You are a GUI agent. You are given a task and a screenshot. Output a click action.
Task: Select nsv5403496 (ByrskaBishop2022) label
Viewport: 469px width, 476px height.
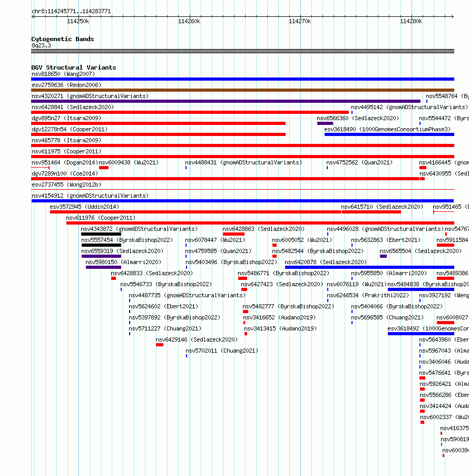[x=231, y=263]
